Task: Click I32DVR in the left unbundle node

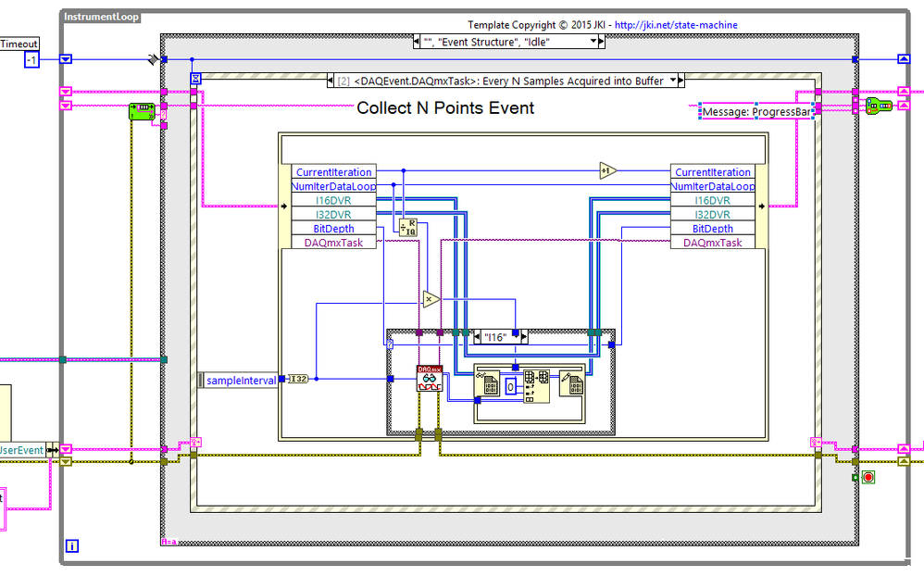Action: tap(333, 214)
